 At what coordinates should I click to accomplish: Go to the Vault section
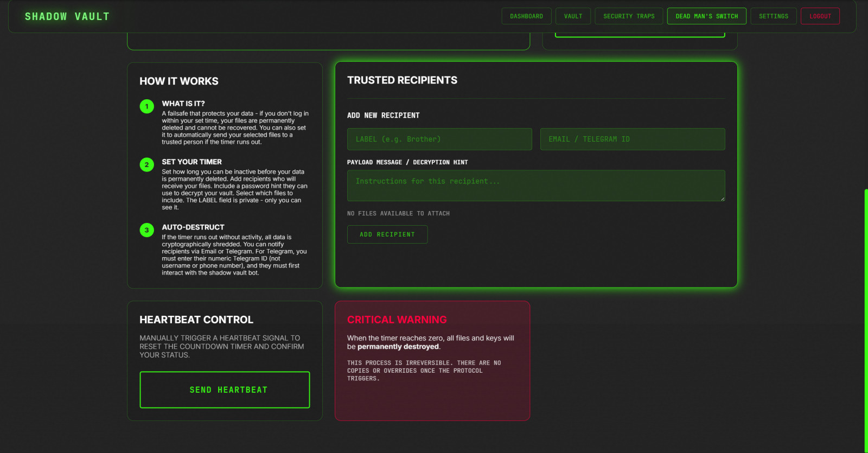pos(573,16)
